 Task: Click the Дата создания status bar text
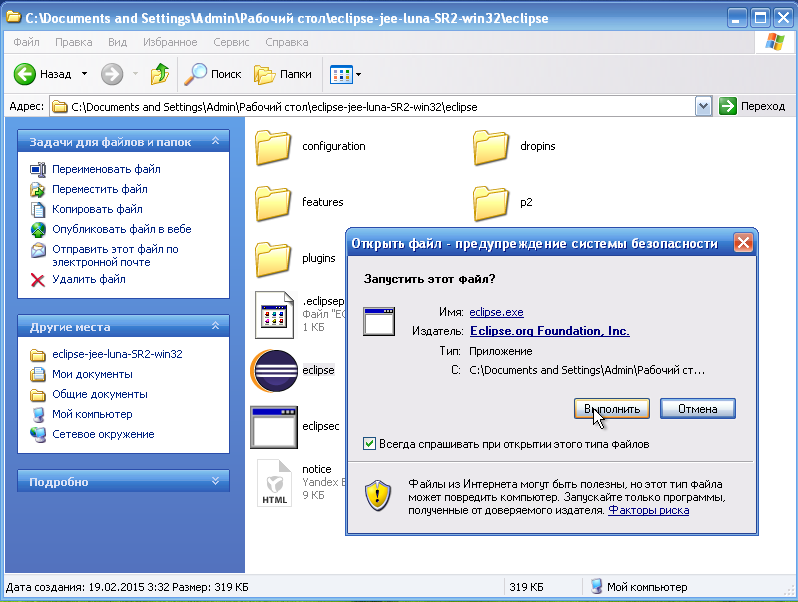click(127, 587)
